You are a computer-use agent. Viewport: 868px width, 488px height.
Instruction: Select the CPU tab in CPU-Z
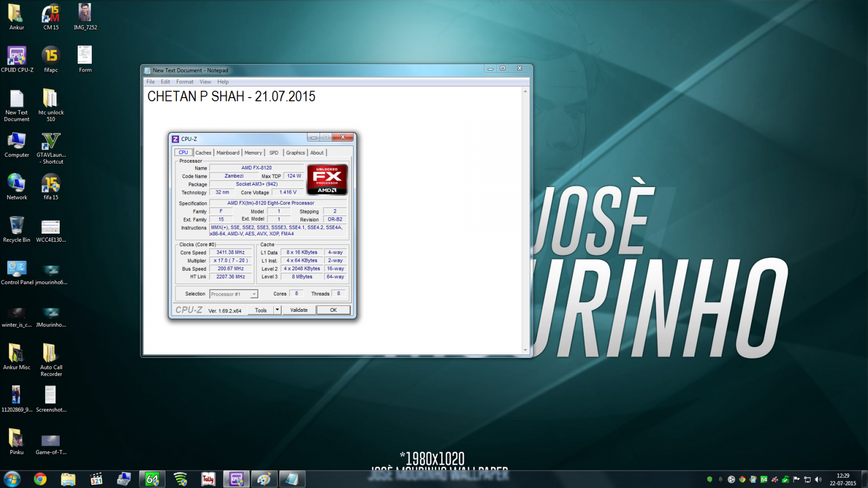pyautogui.click(x=183, y=152)
